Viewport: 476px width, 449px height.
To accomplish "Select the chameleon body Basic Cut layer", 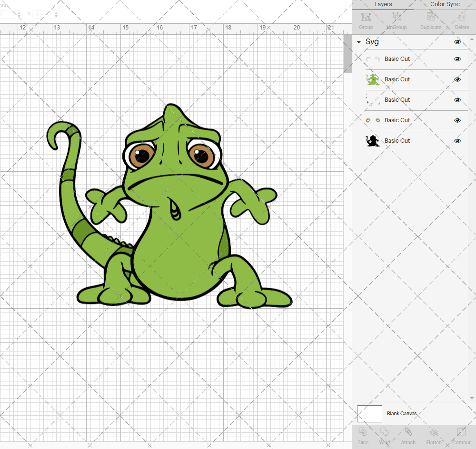I will pyautogui.click(x=397, y=79).
